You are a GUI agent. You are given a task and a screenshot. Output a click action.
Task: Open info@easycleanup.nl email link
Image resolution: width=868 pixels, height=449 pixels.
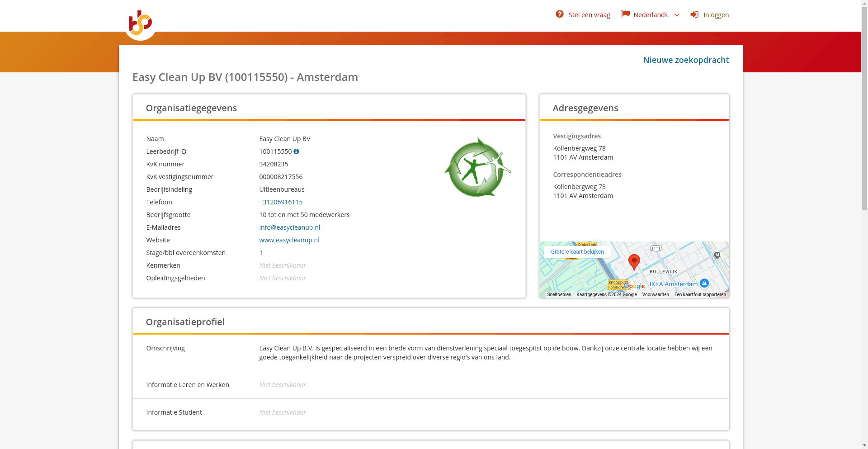tap(289, 227)
